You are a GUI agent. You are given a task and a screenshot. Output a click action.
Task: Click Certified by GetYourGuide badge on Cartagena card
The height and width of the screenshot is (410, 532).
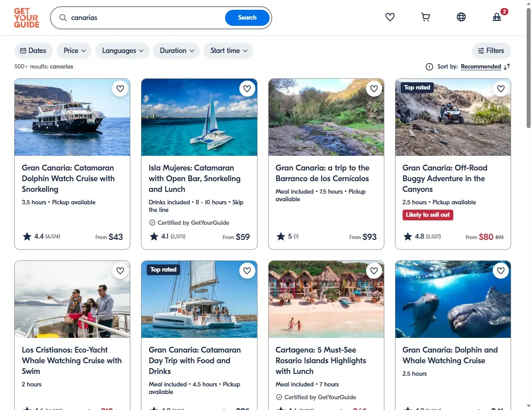[x=316, y=398]
